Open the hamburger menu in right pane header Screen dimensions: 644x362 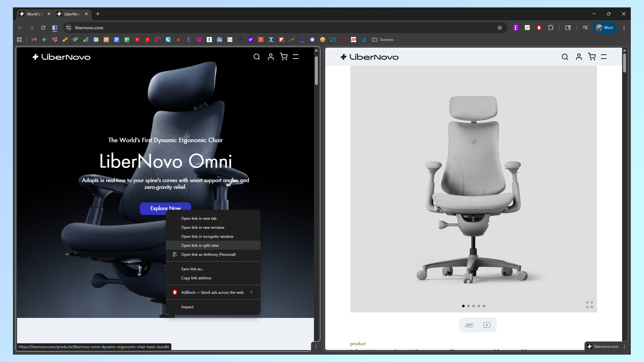coord(604,57)
